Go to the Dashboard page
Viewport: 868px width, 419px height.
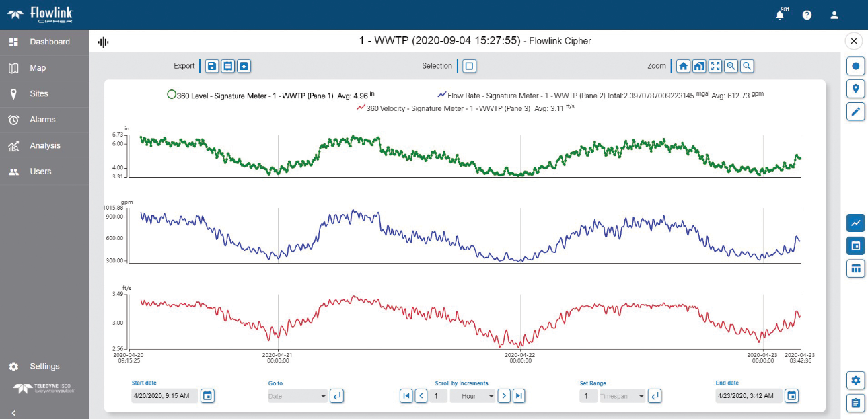(x=44, y=42)
